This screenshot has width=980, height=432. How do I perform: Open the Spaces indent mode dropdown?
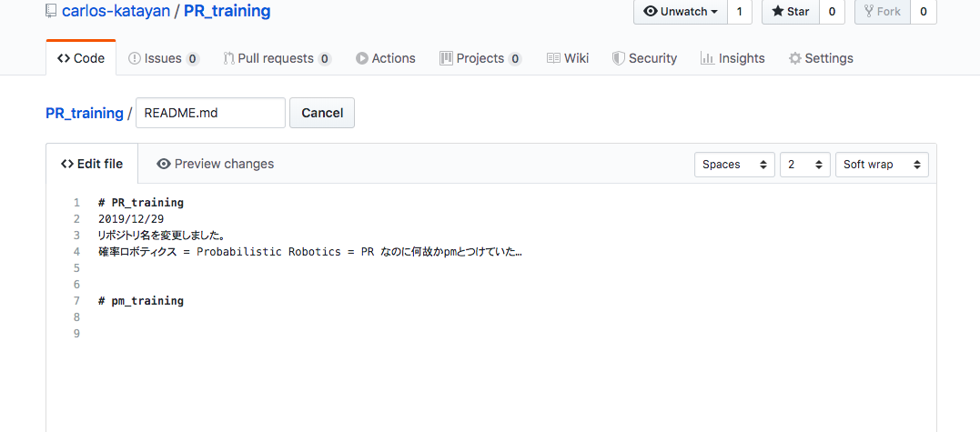(x=735, y=165)
